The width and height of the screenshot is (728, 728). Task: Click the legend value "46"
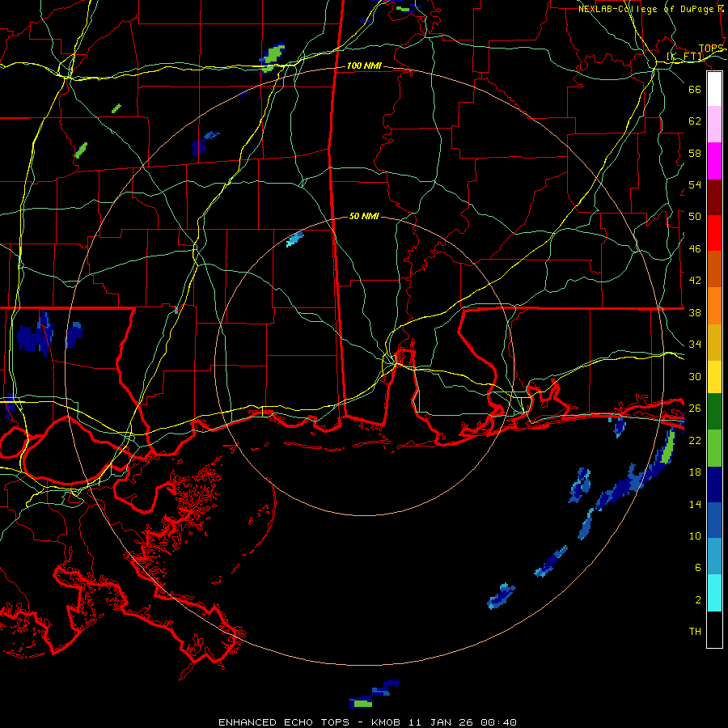tap(695, 249)
